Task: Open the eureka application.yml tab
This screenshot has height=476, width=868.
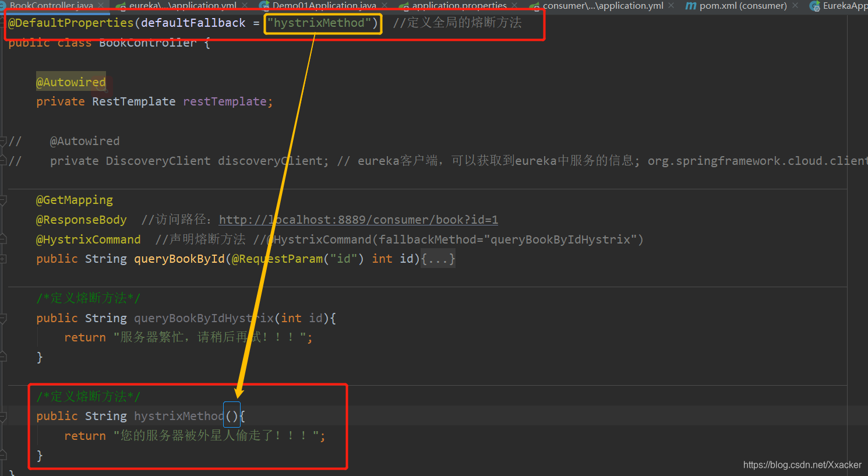Action: pyautogui.click(x=182, y=5)
